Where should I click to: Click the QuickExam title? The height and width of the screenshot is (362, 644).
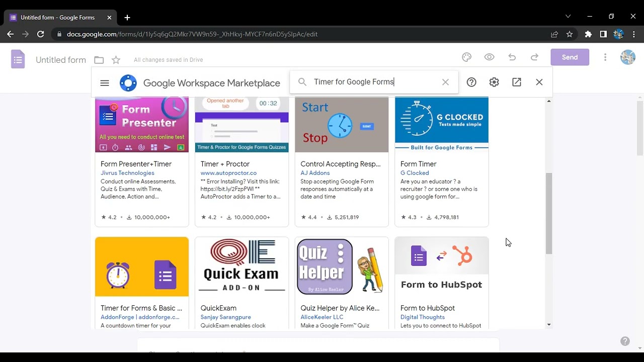pos(218,308)
